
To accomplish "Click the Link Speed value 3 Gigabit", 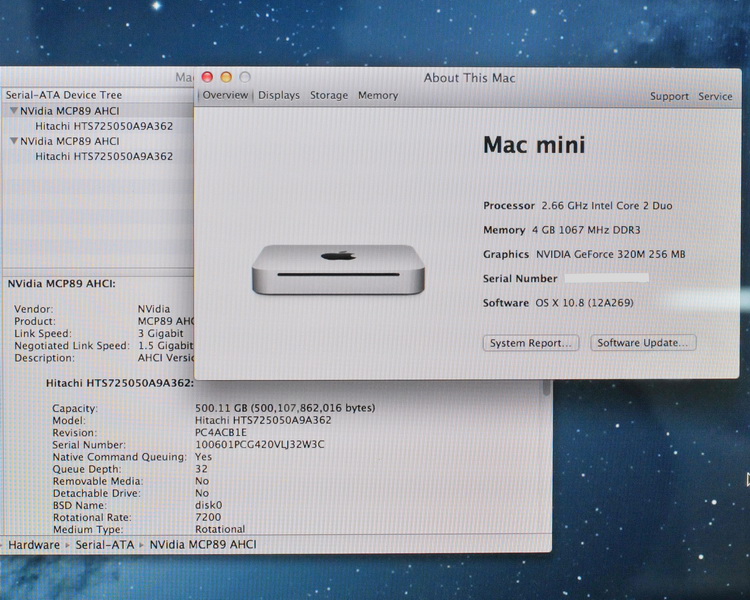I will tap(161, 333).
